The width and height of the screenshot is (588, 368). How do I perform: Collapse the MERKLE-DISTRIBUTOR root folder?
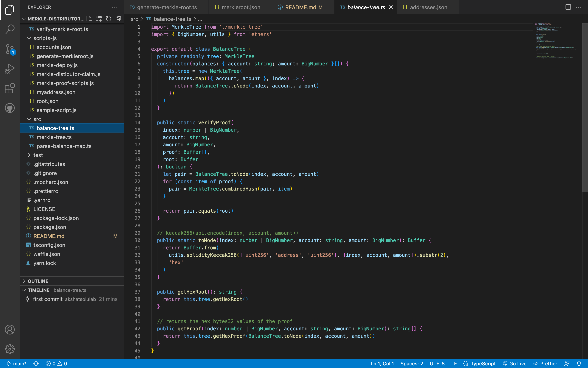click(x=53, y=19)
